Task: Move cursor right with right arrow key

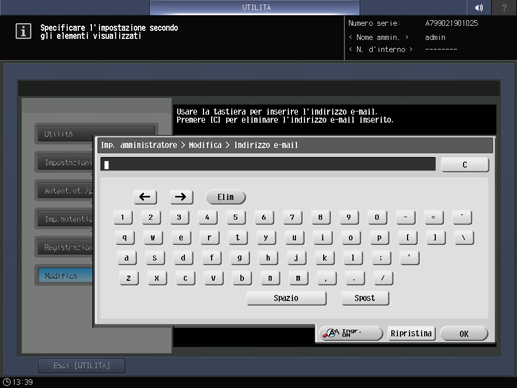Action: (181, 197)
